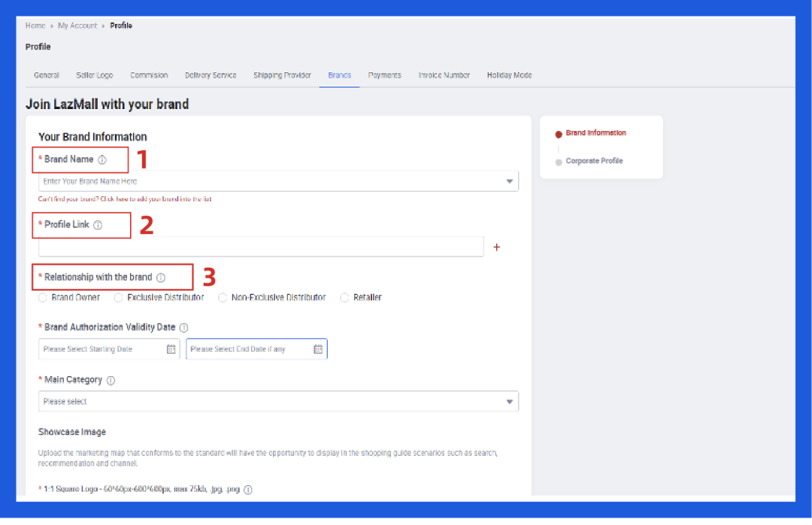
Task: Open calendar icon for starting date
Action: coord(171,349)
